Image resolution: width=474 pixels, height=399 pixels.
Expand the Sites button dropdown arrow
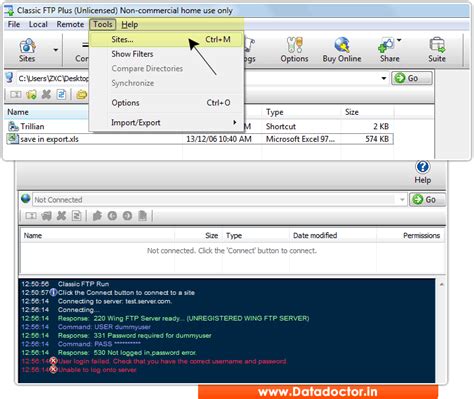(x=56, y=50)
